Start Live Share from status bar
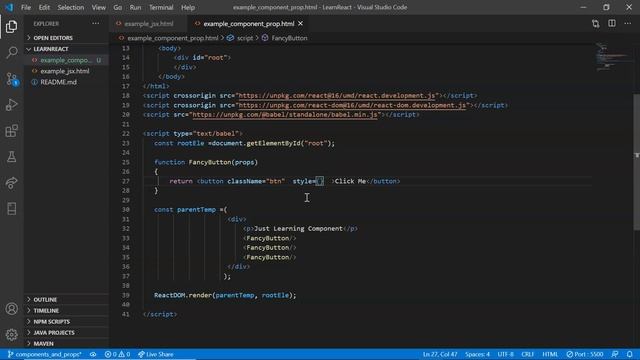This screenshot has width=640, height=360. click(156, 354)
